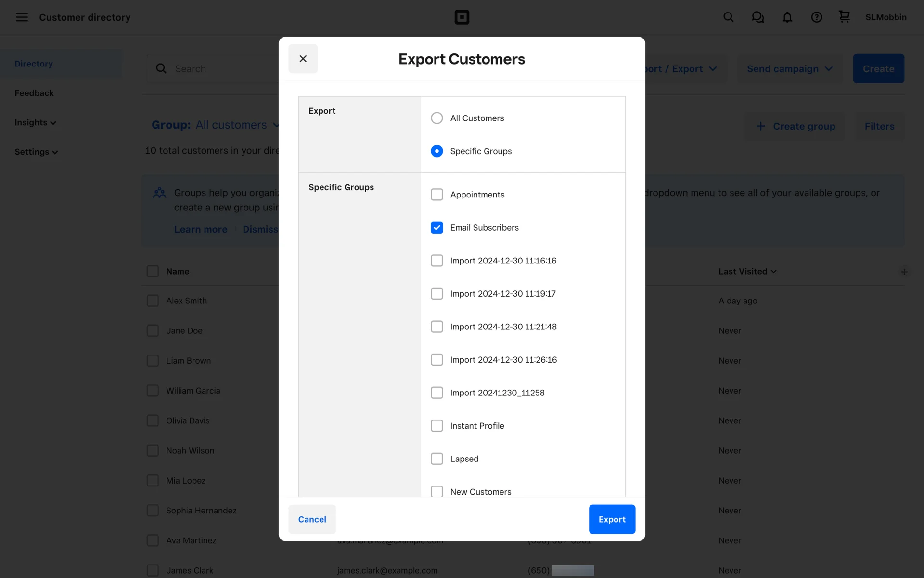The image size is (924, 578).
Task: Click the search magnifier icon in header
Action: click(x=728, y=17)
